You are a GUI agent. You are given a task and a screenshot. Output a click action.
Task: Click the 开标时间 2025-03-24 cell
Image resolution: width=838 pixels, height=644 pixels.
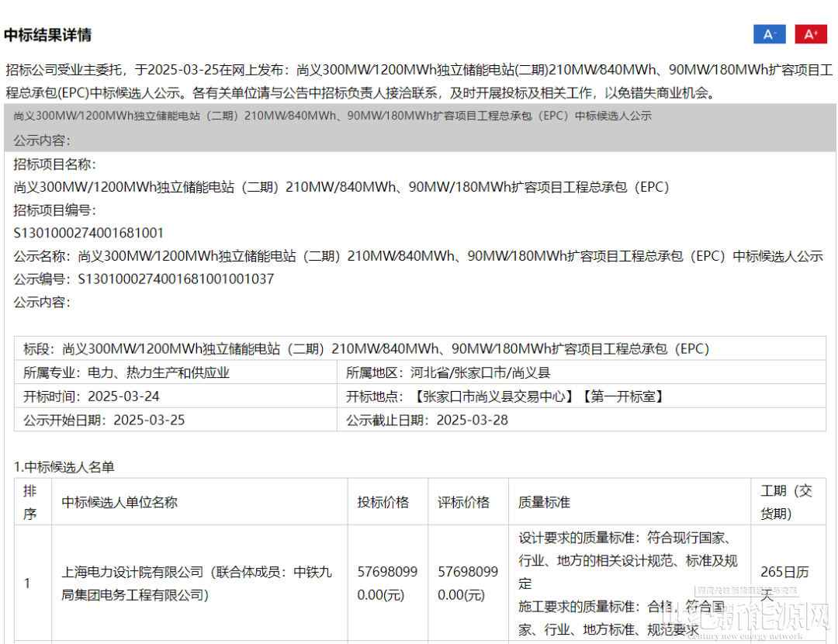click(176, 396)
